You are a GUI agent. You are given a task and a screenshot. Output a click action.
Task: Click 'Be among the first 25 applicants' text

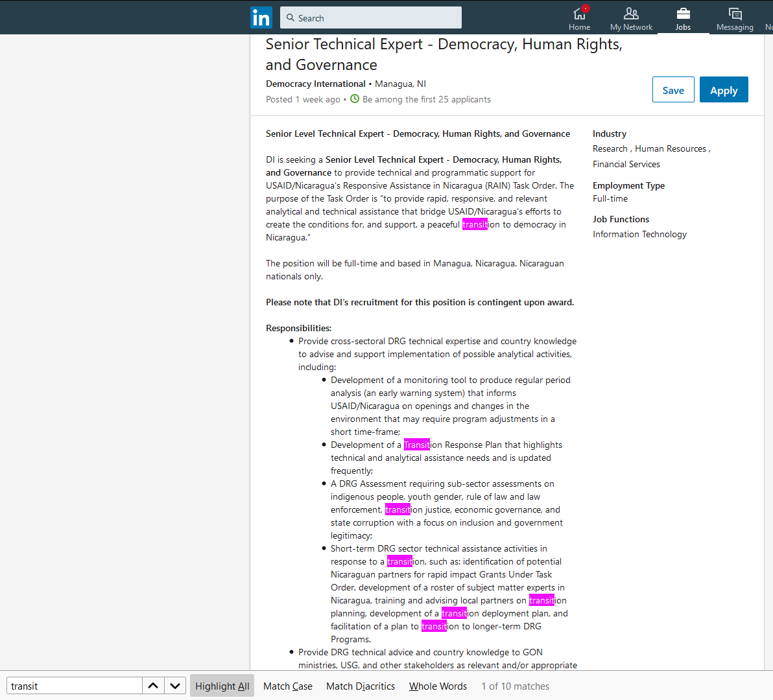coord(427,100)
